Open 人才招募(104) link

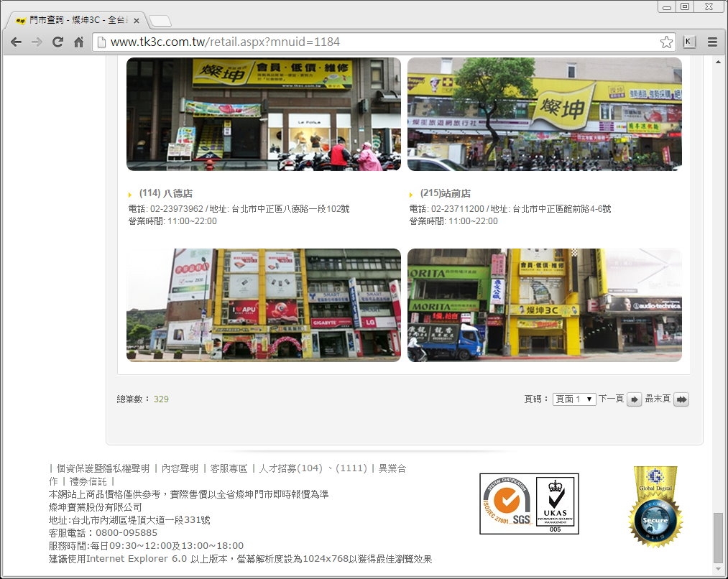[290, 468]
